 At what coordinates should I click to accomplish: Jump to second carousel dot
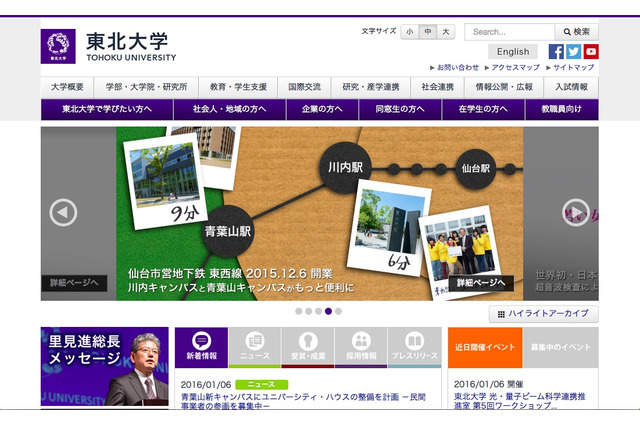point(309,311)
